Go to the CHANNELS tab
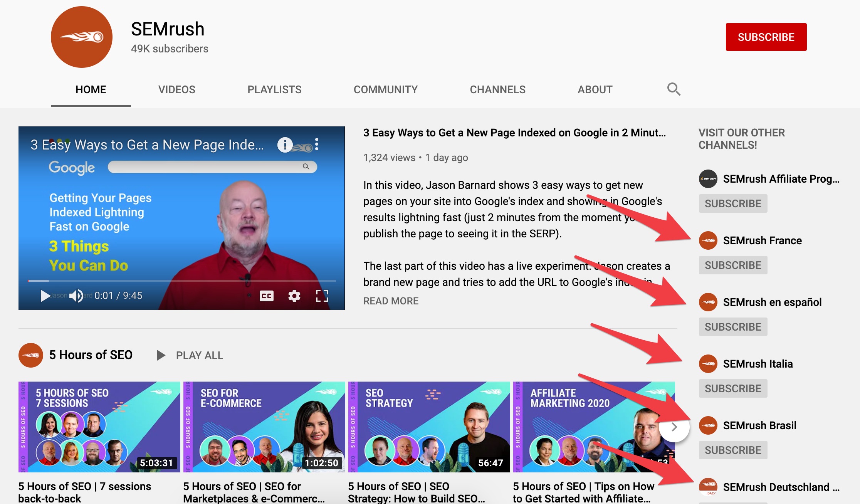 [497, 89]
